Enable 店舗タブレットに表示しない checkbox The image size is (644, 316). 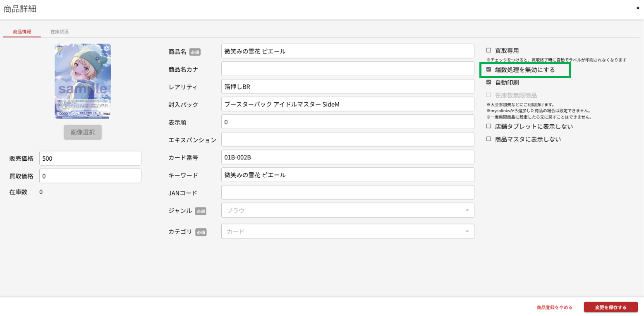[488, 126]
